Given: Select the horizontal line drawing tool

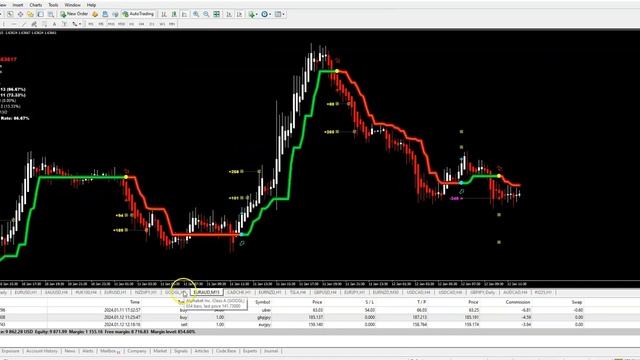Looking at the screenshot, I should pyautogui.click(x=13, y=24).
